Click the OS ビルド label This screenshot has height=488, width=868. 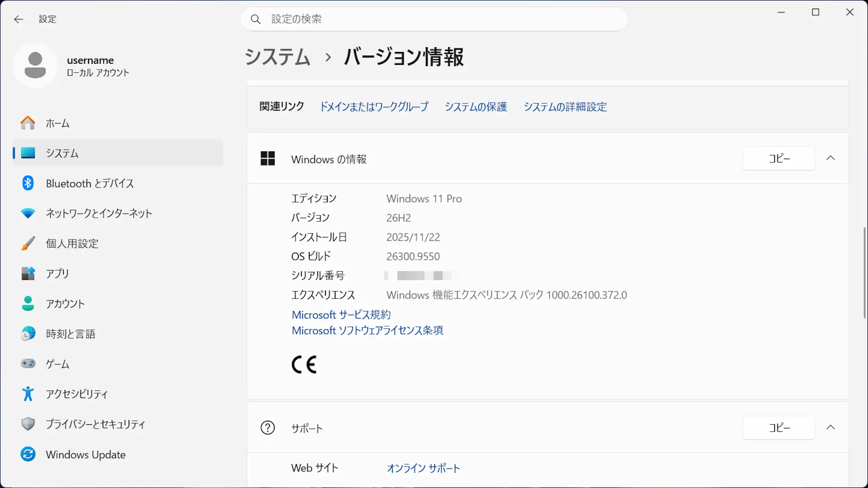311,256
